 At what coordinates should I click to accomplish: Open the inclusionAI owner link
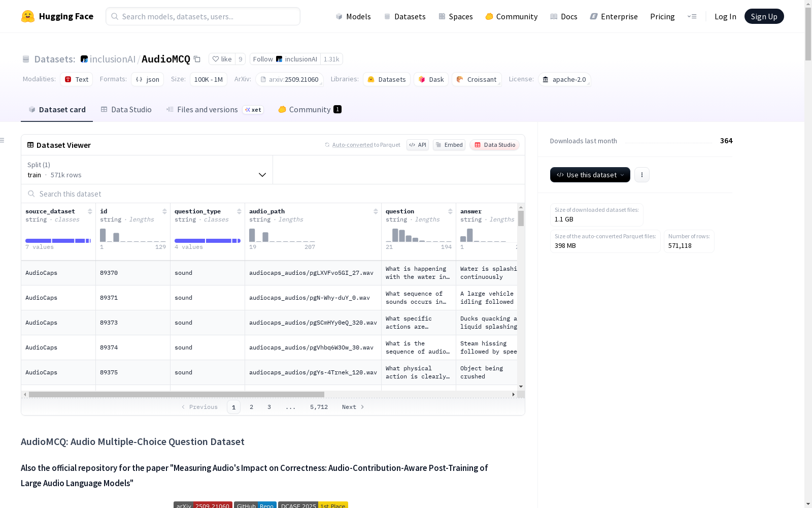tap(113, 59)
